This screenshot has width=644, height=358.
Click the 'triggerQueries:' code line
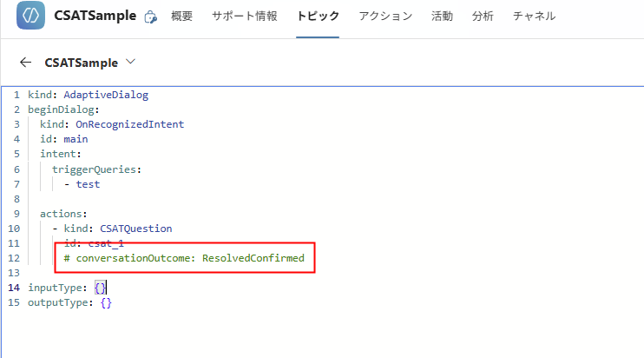point(96,169)
